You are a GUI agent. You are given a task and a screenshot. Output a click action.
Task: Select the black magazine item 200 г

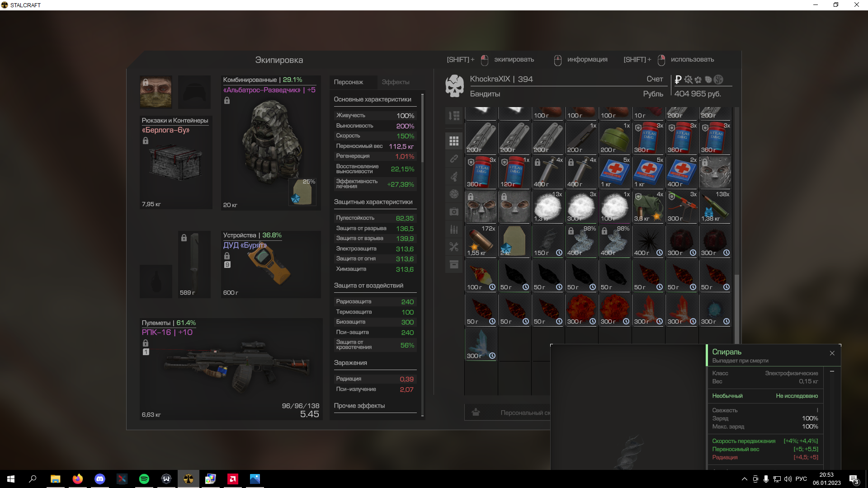point(581,138)
